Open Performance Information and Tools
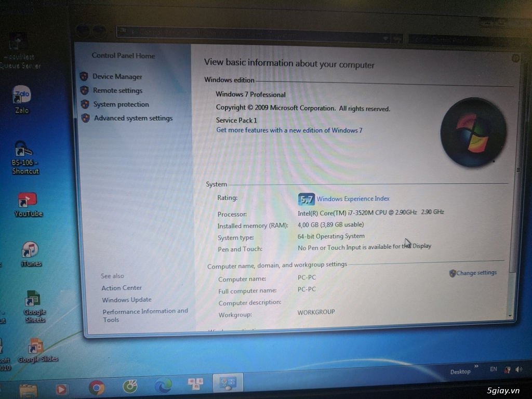Image resolution: width=532 pixels, height=399 pixels. pyautogui.click(x=145, y=315)
